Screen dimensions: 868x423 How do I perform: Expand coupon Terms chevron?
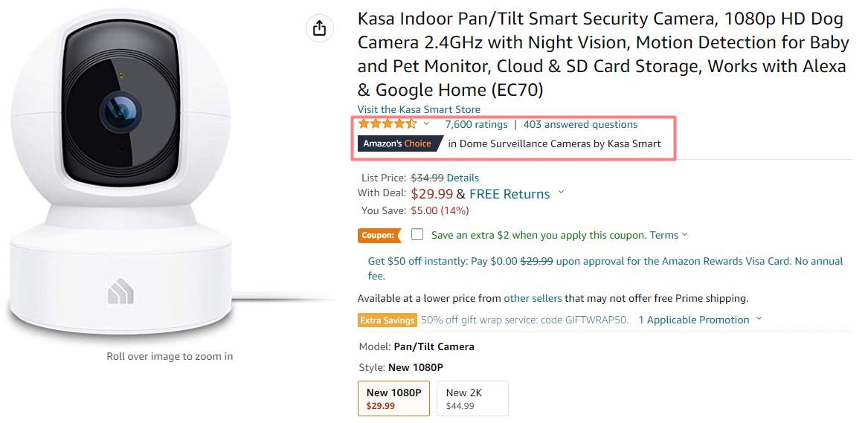pos(684,235)
